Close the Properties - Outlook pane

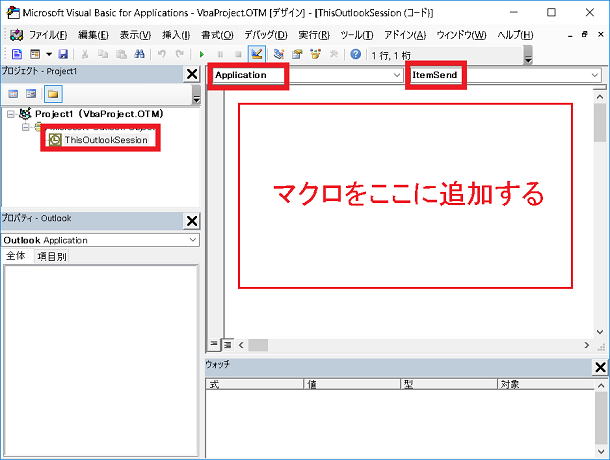tap(192, 221)
